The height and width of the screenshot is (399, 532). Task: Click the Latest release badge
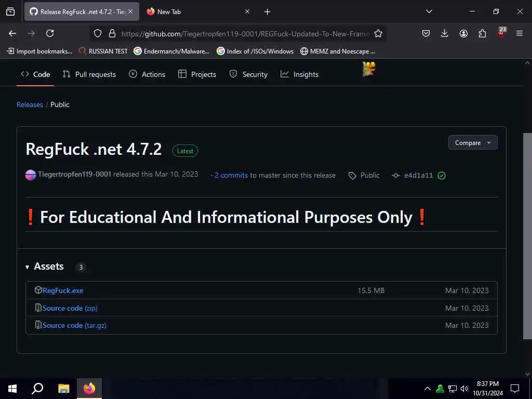[185, 151]
